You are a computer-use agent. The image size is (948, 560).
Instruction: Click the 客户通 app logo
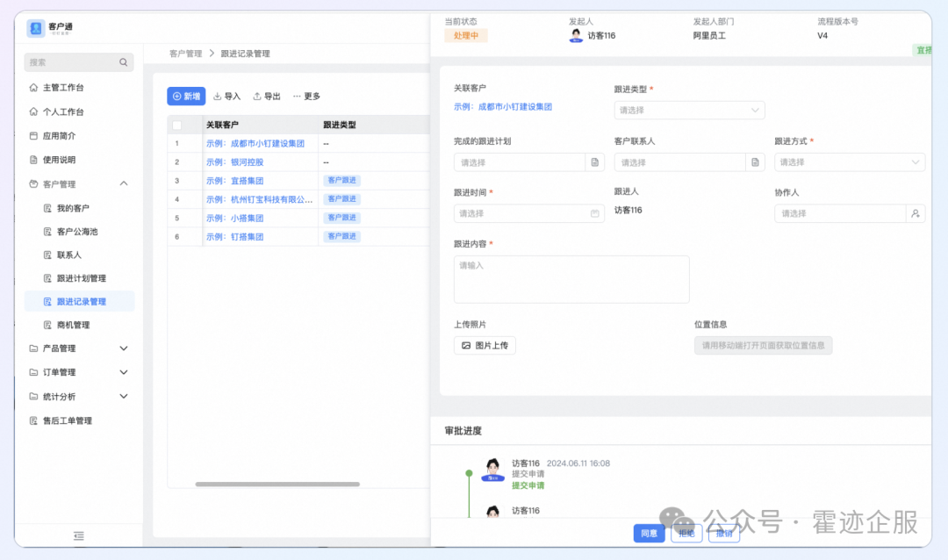click(36, 28)
